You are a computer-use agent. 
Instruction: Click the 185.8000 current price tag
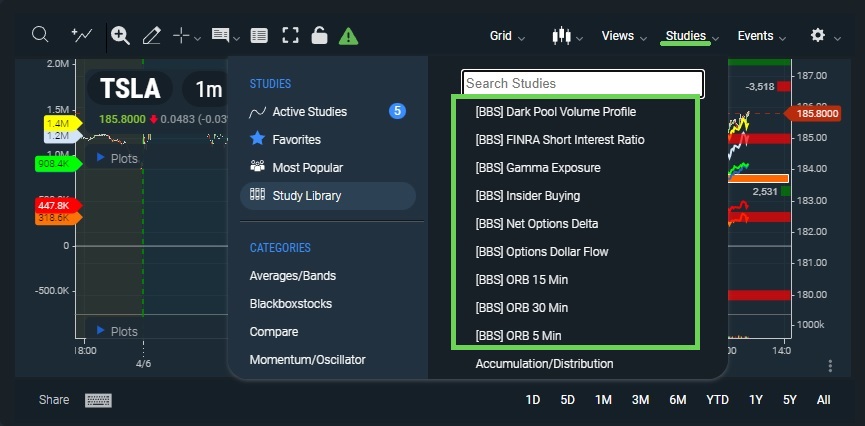pos(812,114)
